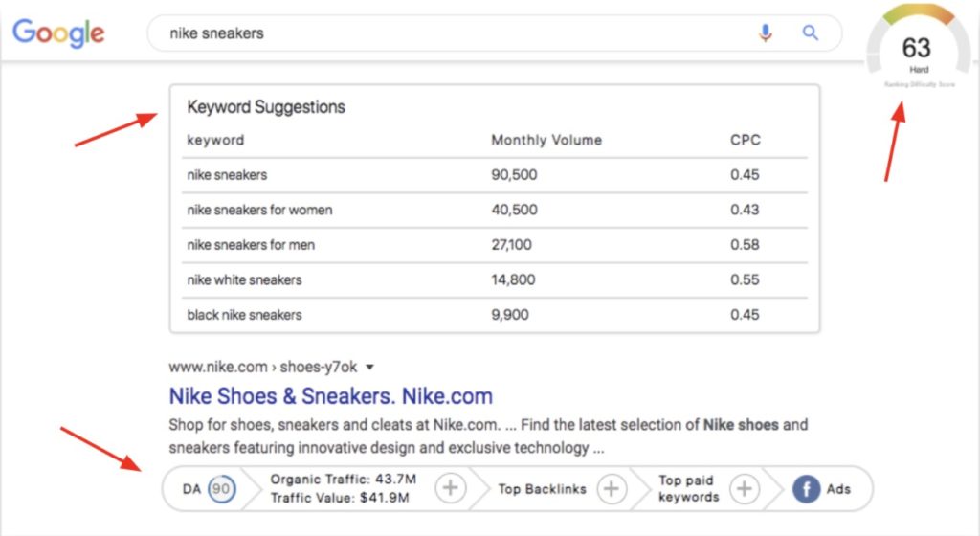Expand Top Backlinks plus icon
This screenshot has width=980, height=536.
pyautogui.click(x=612, y=488)
